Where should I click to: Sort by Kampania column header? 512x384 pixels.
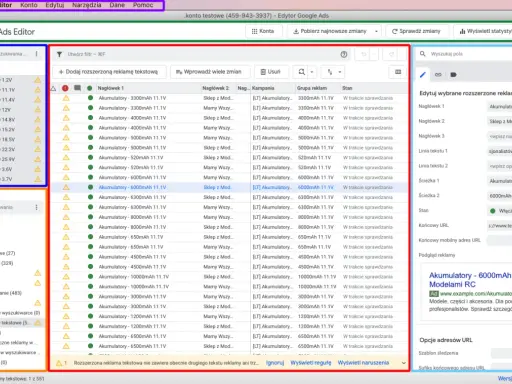[263, 88]
